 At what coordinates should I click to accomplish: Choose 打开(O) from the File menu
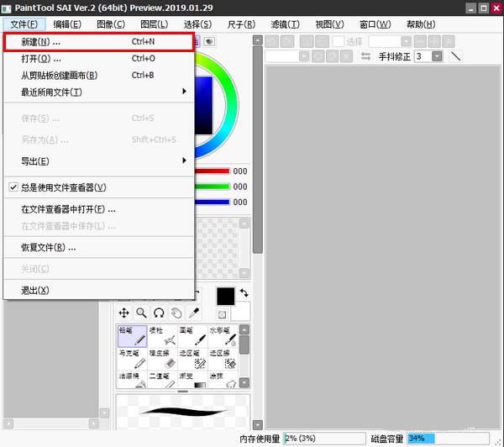pos(99,59)
